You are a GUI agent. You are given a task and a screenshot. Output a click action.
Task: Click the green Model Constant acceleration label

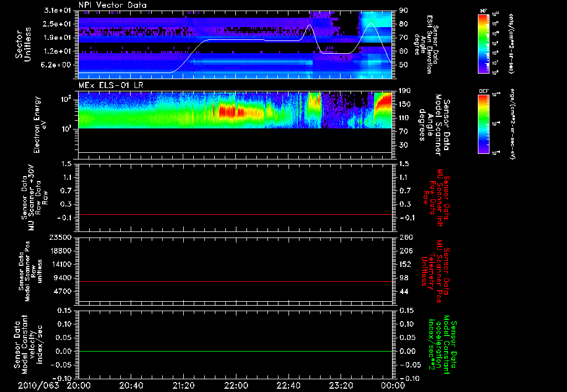point(442,345)
